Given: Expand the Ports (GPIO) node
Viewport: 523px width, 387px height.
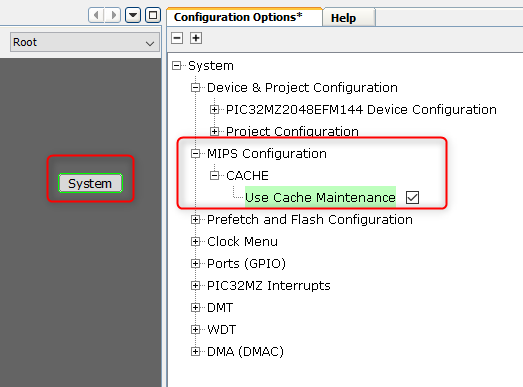Looking at the screenshot, I should [195, 264].
